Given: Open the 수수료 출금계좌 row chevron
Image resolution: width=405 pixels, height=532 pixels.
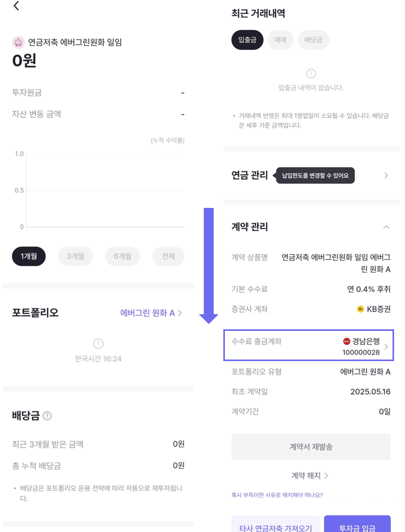Looking at the screenshot, I should point(386,347).
